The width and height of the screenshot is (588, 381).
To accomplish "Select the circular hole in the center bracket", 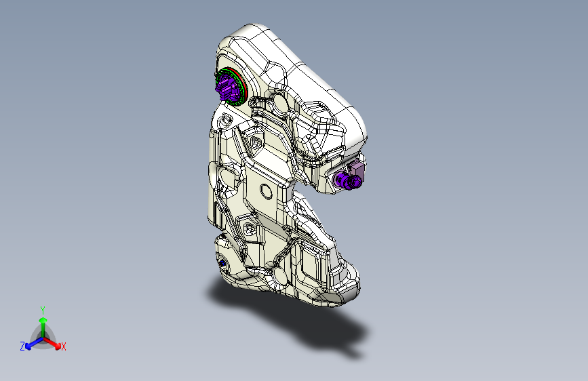I will click(266, 191).
